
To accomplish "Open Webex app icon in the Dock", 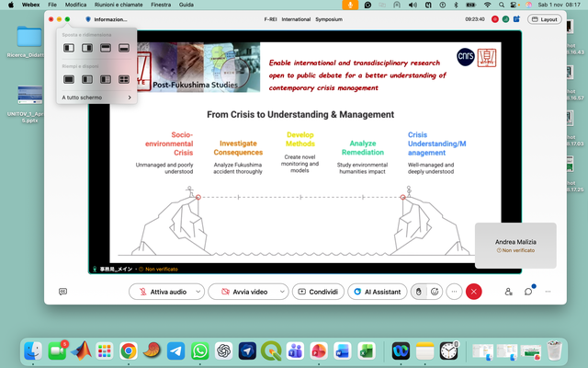I will point(401,351).
